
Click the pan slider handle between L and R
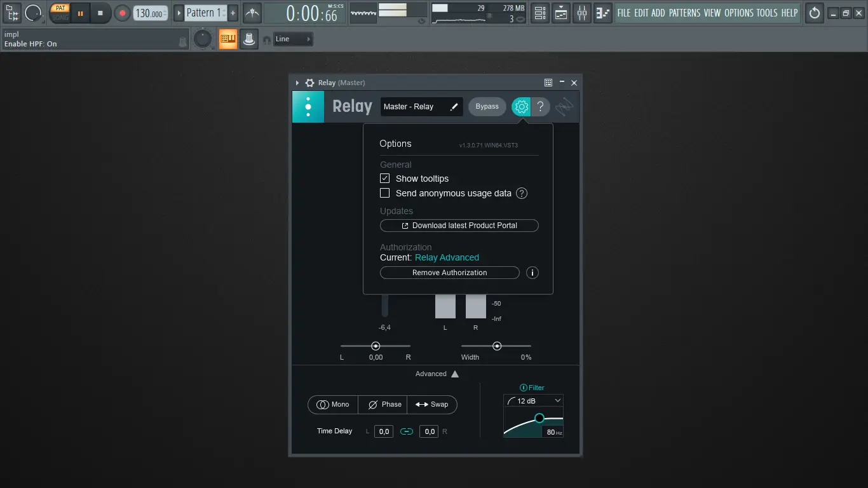pos(376,346)
